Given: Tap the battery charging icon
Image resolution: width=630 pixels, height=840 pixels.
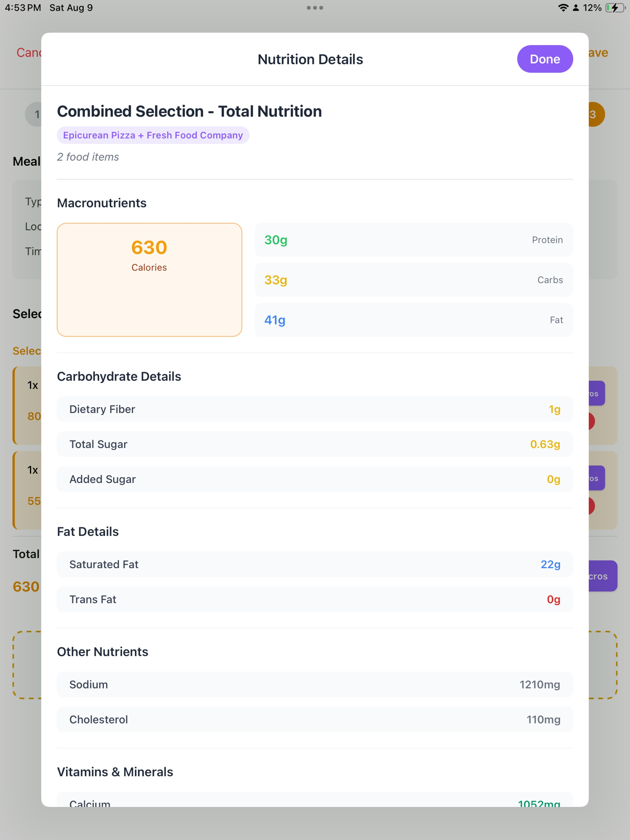Looking at the screenshot, I should click(615, 8).
